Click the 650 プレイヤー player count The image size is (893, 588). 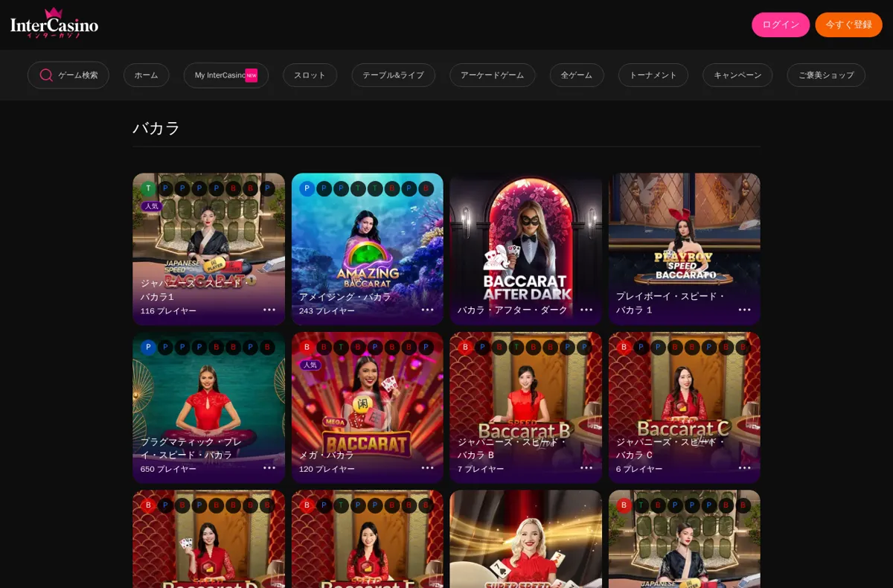click(168, 469)
